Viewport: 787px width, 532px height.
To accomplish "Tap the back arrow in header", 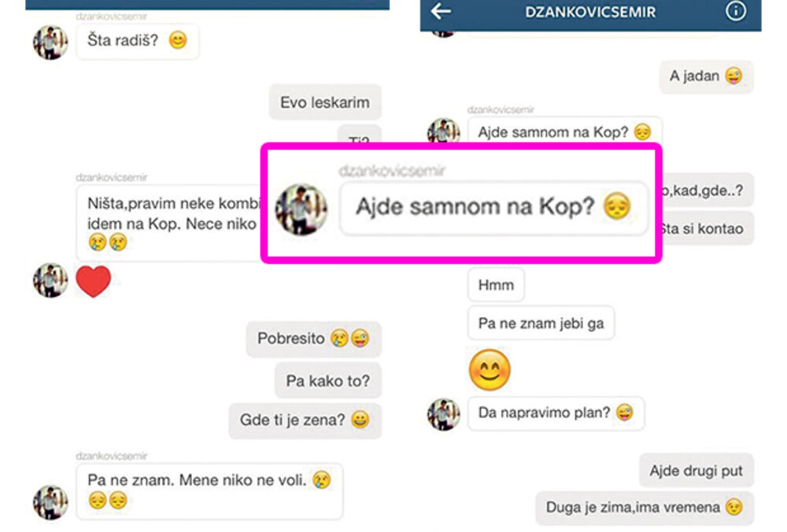I will click(441, 11).
